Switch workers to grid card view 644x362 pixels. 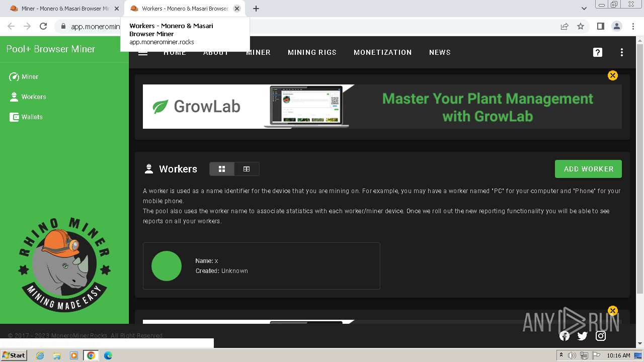[x=222, y=169]
